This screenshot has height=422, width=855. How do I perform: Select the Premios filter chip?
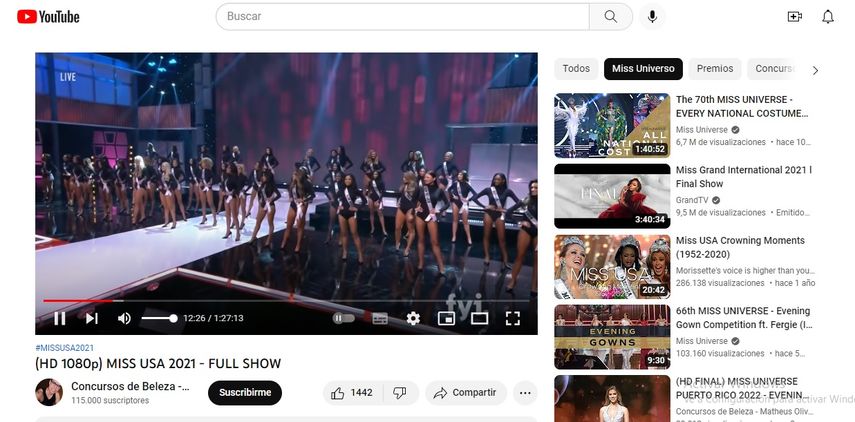coord(715,69)
